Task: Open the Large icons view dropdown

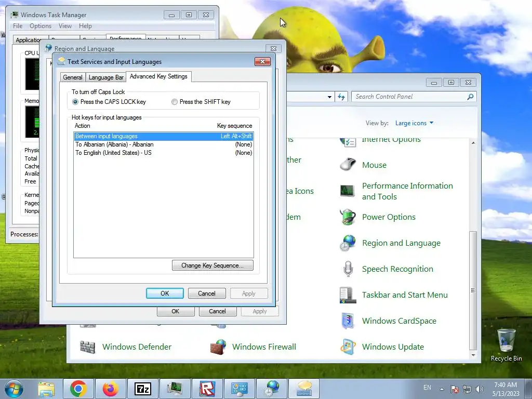Action: coord(414,123)
